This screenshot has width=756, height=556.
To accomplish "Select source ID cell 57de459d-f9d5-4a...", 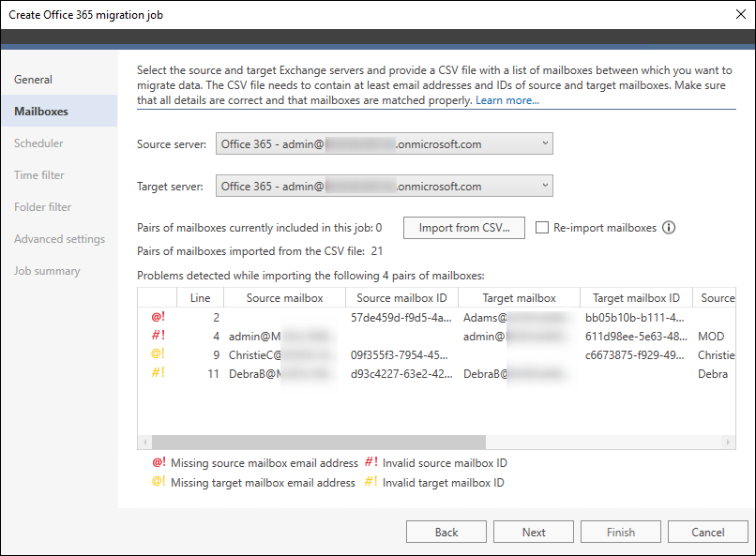I will (401, 318).
